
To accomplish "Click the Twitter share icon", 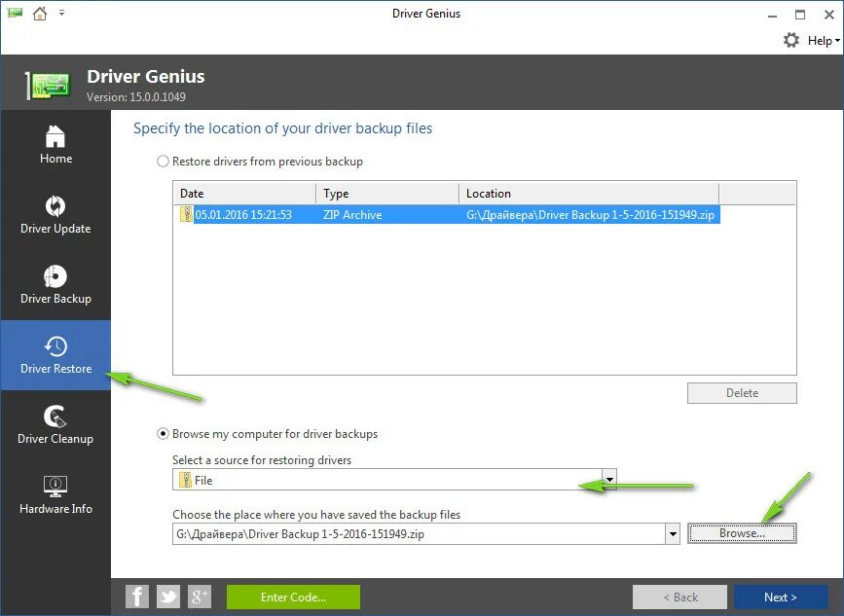I will coord(168,597).
